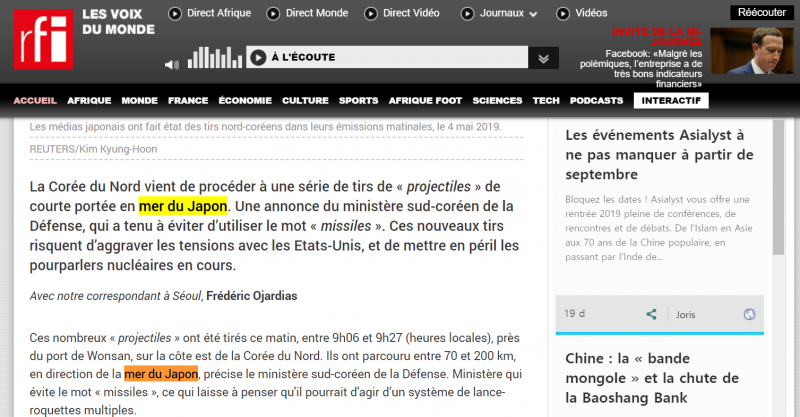This screenshot has height=417, width=800.
Task: Click the share icon in the sidebar card
Action: [x=651, y=314]
